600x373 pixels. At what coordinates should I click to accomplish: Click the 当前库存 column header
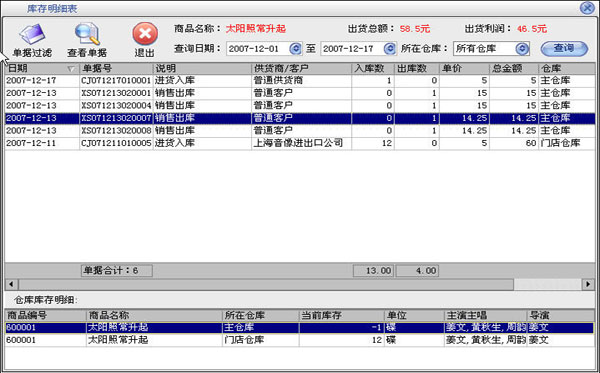pyautogui.click(x=341, y=315)
